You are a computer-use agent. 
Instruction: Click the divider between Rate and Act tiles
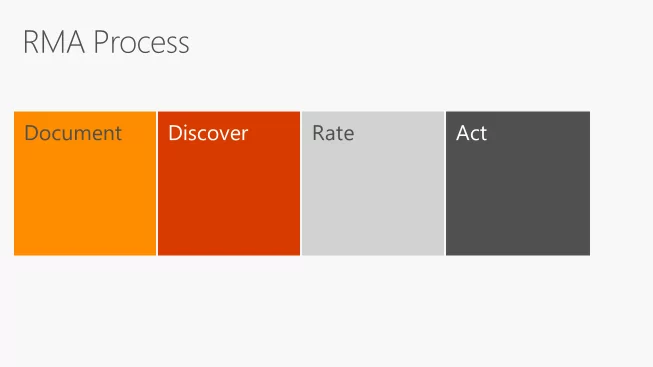point(445,183)
